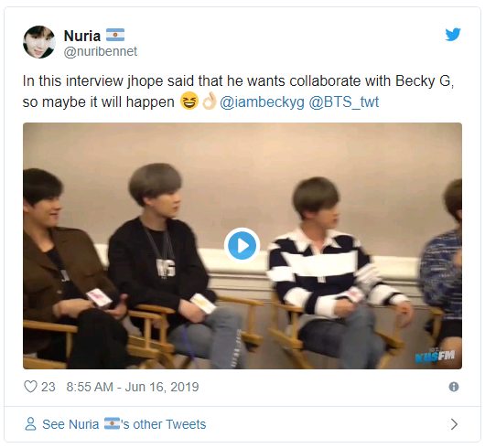Click the OK hand emoji in tweet
The image size is (485, 448).
210,101
